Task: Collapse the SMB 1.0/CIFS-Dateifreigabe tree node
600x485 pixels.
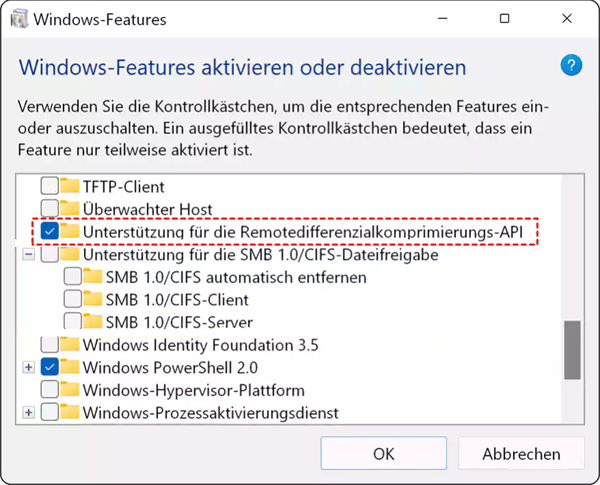Action: (x=28, y=255)
